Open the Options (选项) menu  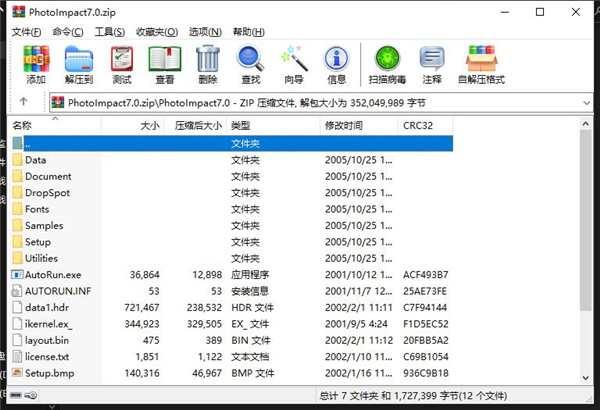[205, 32]
